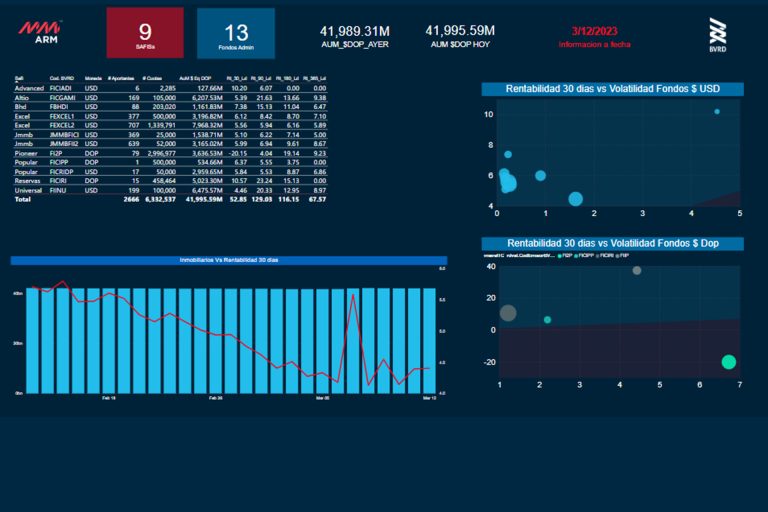Click the BVRD logo icon
This screenshot has height=512, width=768.
tap(716, 34)
